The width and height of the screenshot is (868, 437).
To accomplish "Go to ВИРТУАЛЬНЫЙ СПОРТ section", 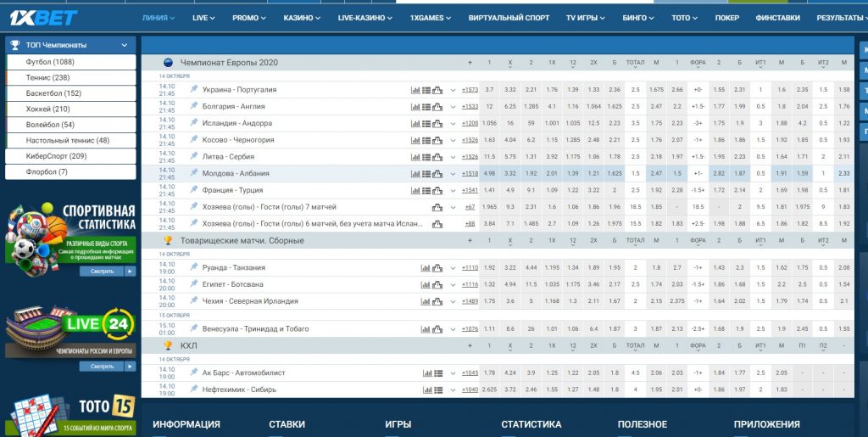I will click(509, 18).
